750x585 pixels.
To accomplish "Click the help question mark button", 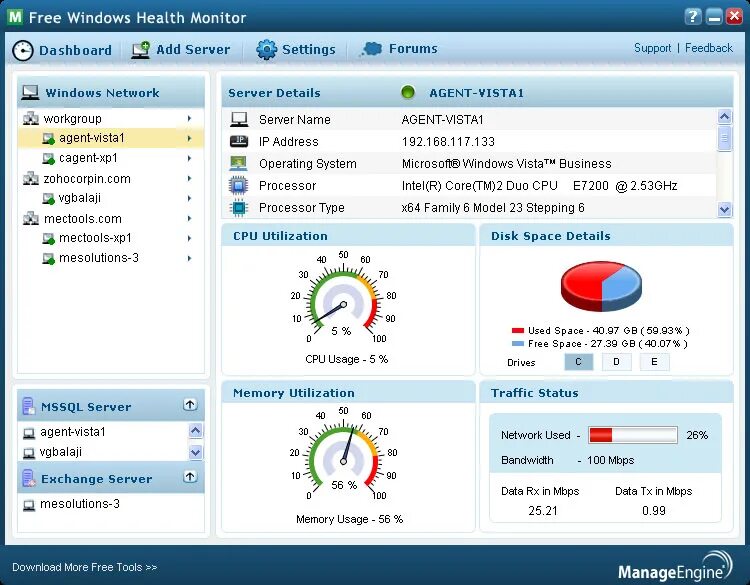I will pos(692,17).
